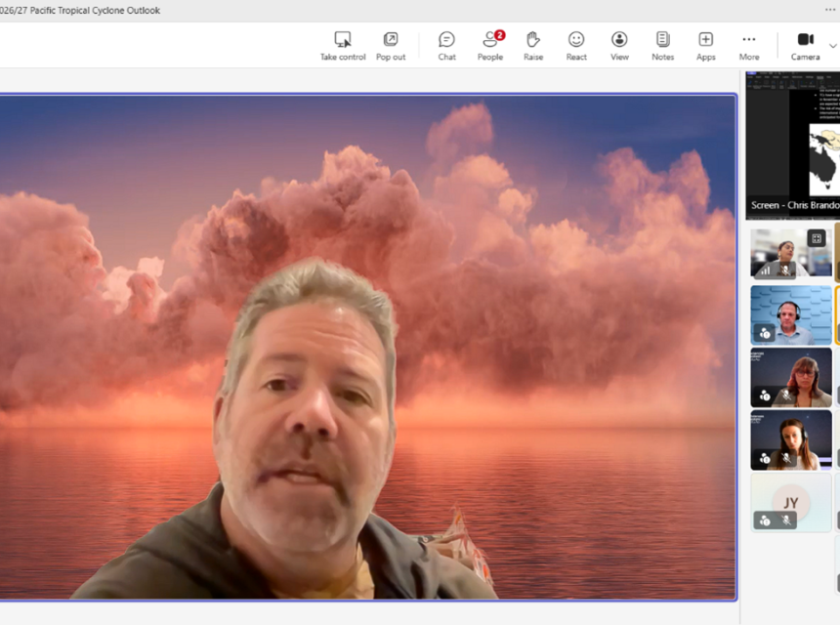The width and height of the screenshot is (840, 625).
Task: Toggle the Camera on or off
Action: 805,46
